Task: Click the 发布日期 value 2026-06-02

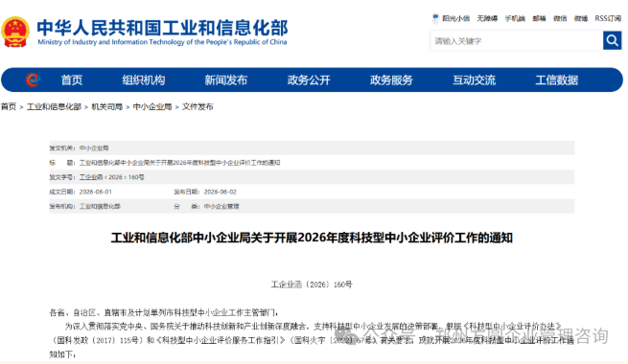Action: point(221,192)
